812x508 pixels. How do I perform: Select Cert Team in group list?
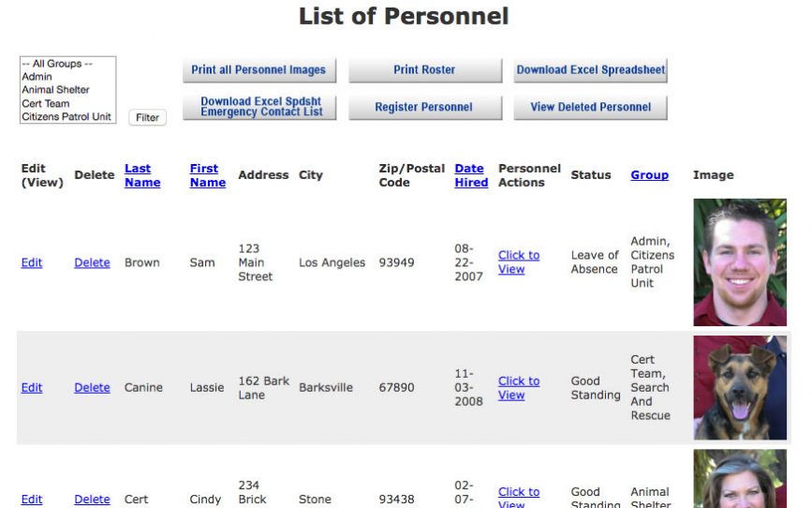(45, 104)
